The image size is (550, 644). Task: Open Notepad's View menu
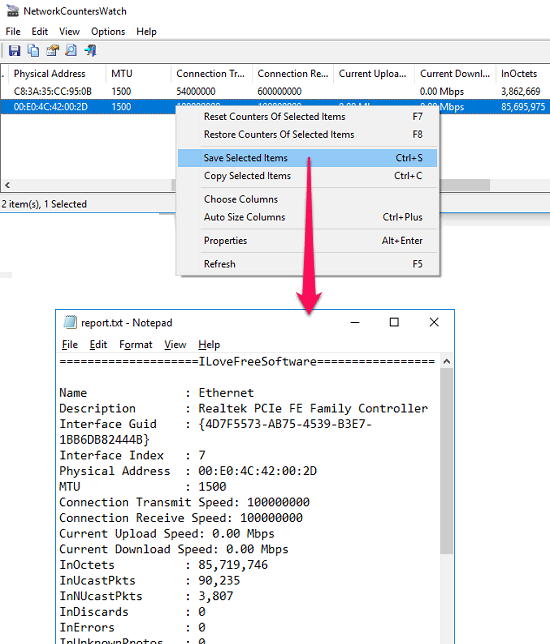point(175,345)
